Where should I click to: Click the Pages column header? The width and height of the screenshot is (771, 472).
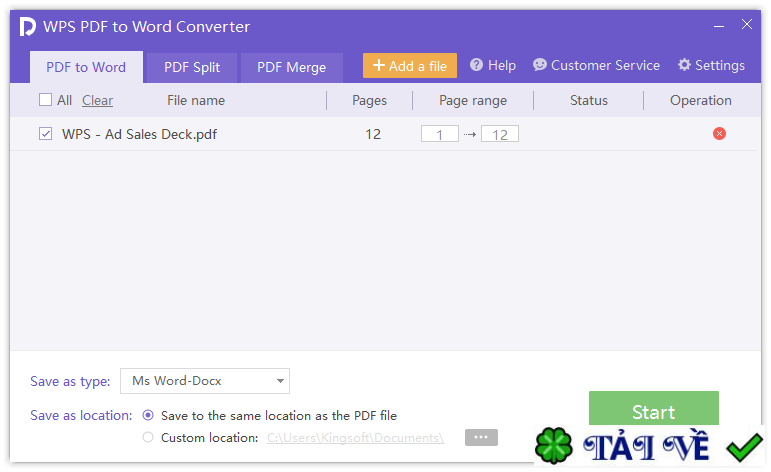(369, 100)
